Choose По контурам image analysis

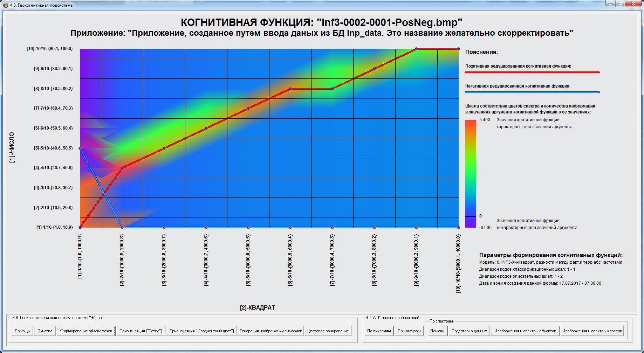point(409,331)
